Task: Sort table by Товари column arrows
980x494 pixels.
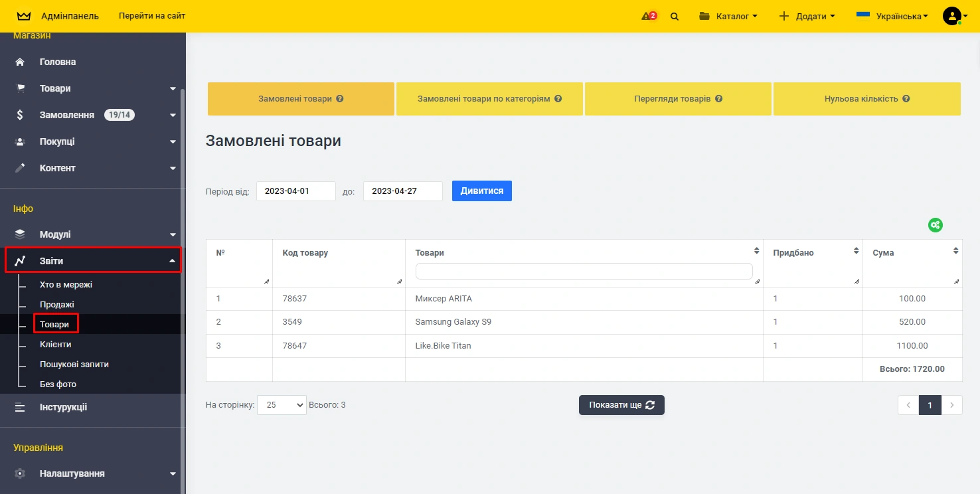Action: [x=756, y=251]
